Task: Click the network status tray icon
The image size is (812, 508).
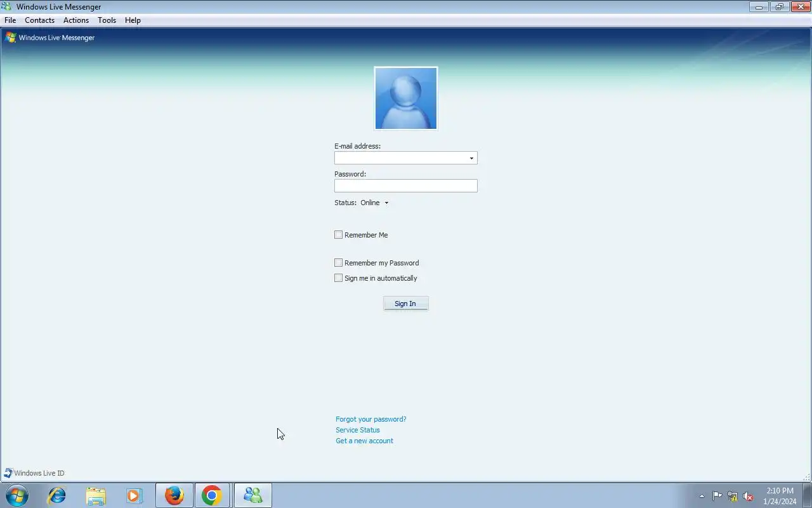Action: (733, 496)
